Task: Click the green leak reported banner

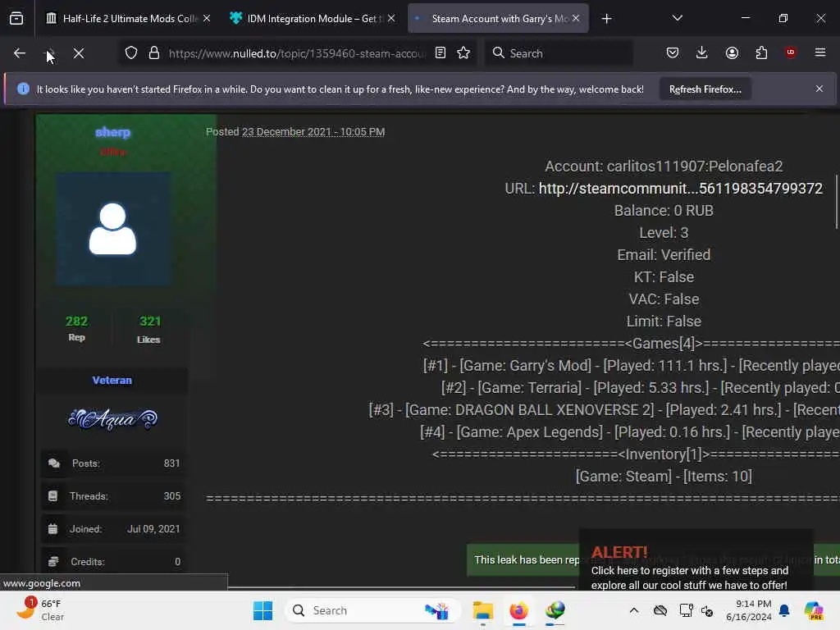Action: 523,559
